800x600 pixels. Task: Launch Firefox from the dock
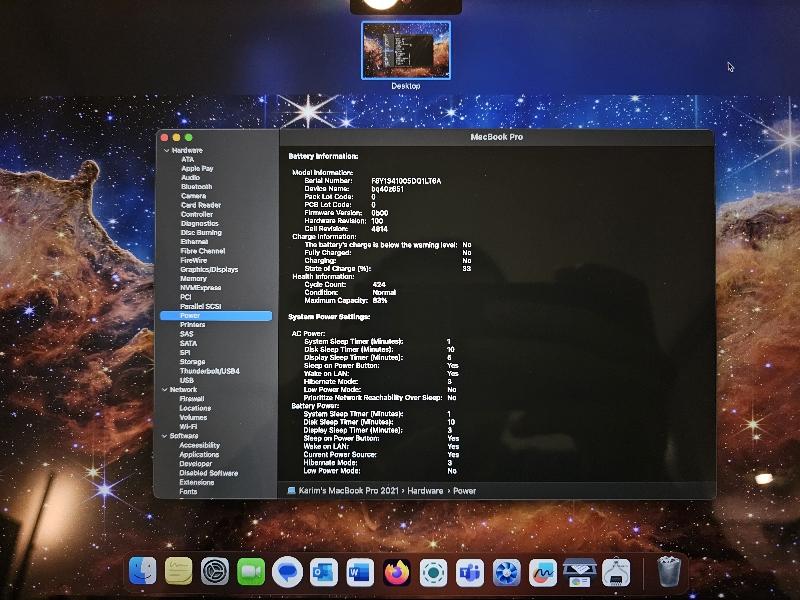397,572
